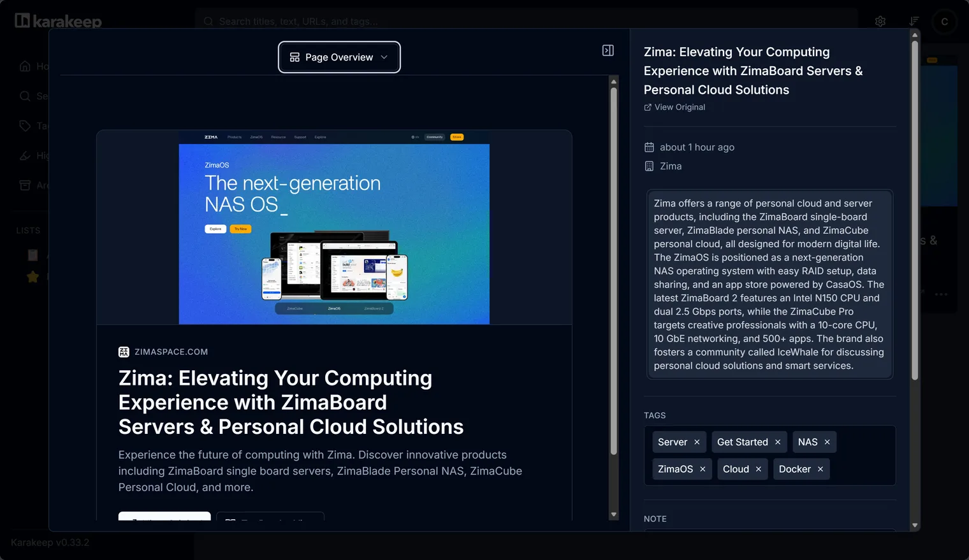
Task: Click the TAGS section label
Action: pyautogui.click(x=655, y=415)
